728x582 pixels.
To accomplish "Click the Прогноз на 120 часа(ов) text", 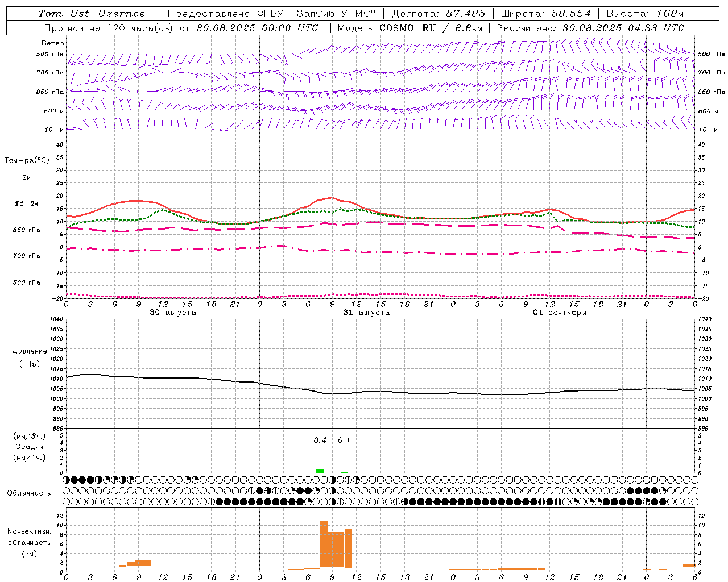I will 110,28.
